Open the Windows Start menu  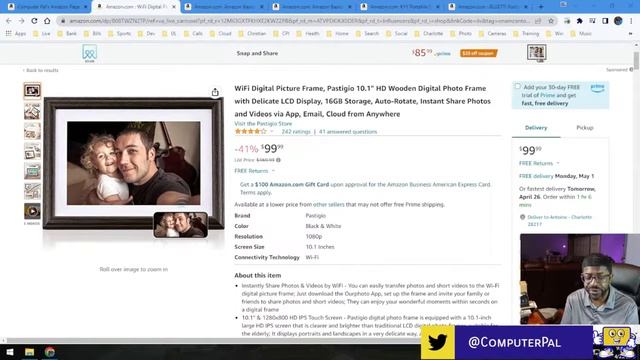click(10, 352)
